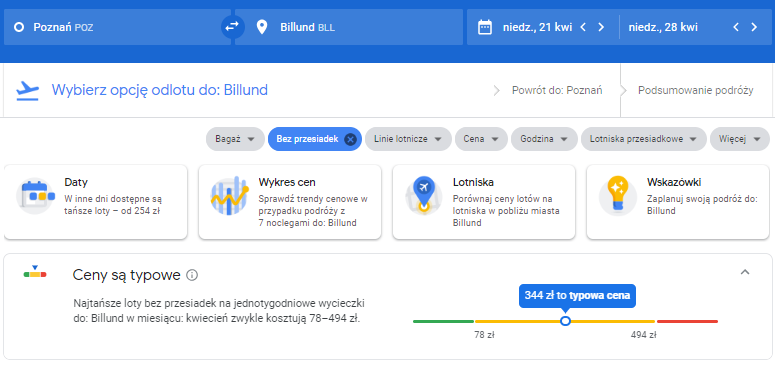Click the 78 zł label under price bar
This screenshot has width=775, height=366.
pyautogui.click(x=484, y=335)
